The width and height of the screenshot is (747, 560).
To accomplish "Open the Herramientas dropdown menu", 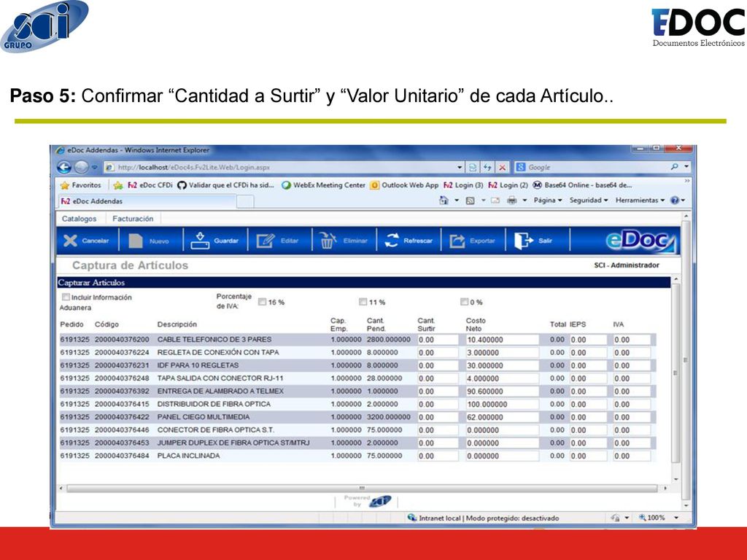I will coord(640,201).
